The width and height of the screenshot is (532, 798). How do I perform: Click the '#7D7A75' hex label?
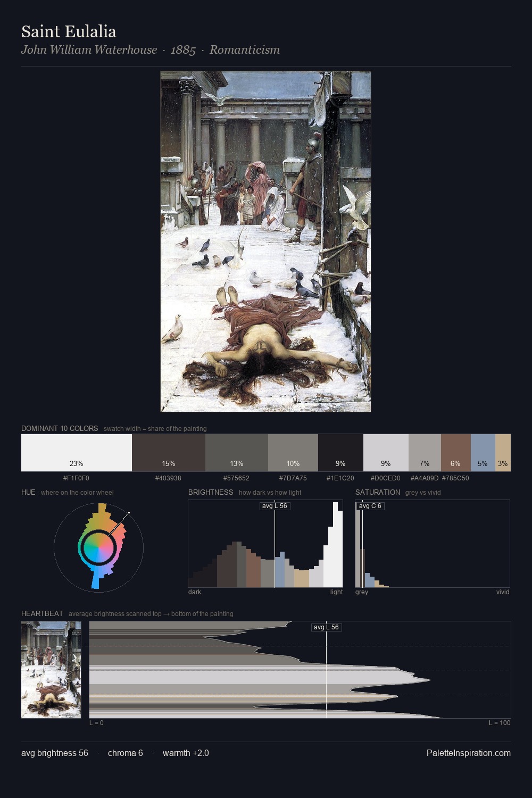coord(293,478)
